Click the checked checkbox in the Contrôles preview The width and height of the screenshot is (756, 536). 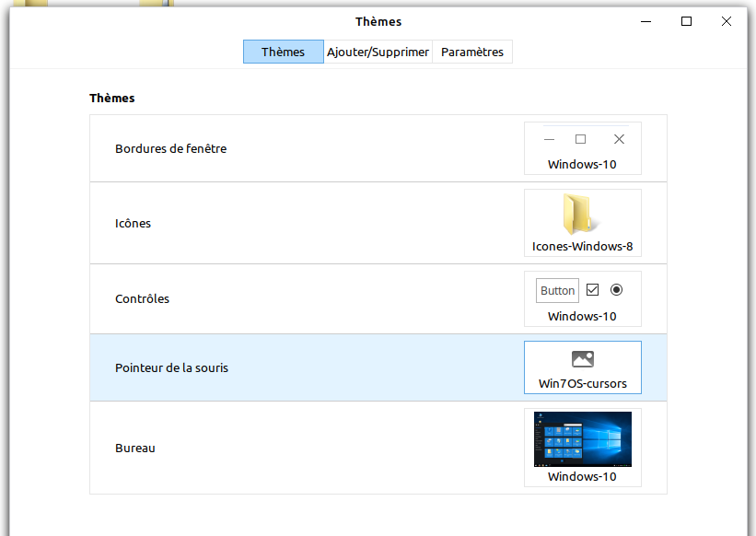592,289
